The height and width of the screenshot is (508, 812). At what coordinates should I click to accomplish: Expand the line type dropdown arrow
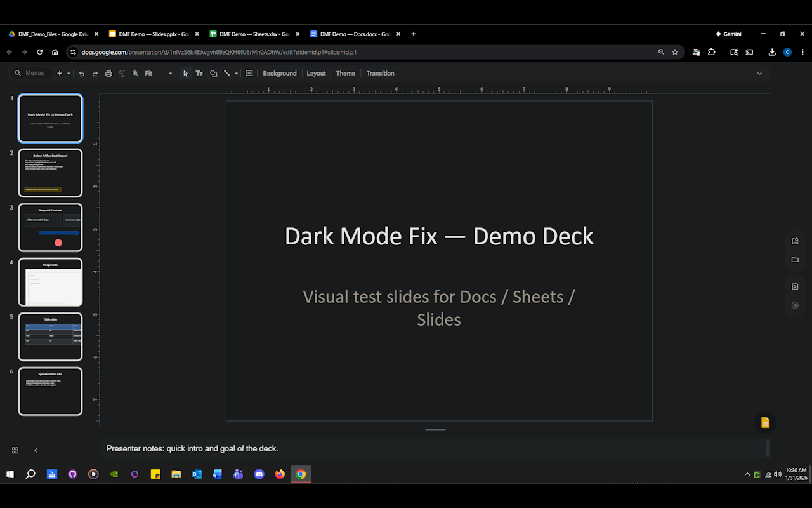tap(236, 74)
